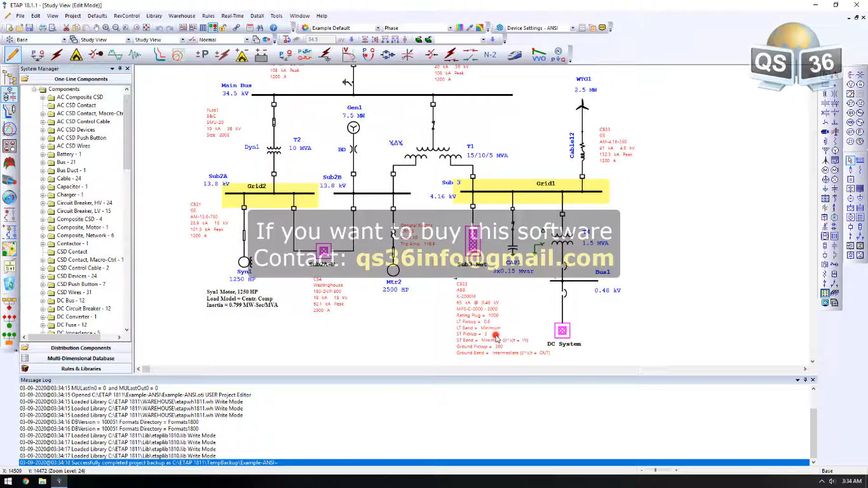Open Arc Flash analysis mode
Image resolution: width=868 pixels, height=488 pixels.
(x=76, y=55)
